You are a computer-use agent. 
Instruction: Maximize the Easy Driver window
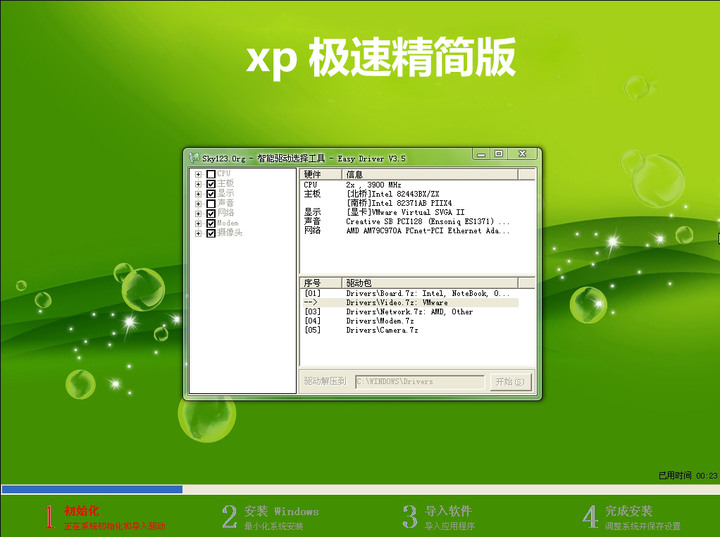click(499, 154)
